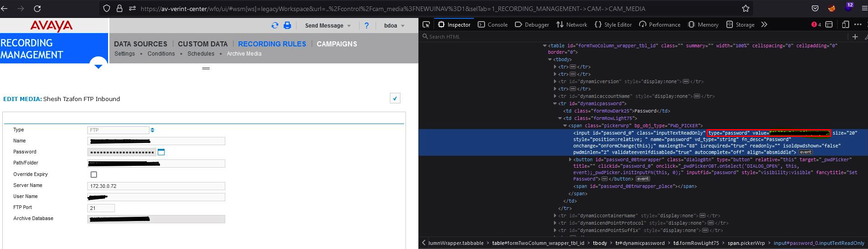Click the blue checkmark save icon in Edit Media
The width and height of the screenshot is (868, 249).
(395, 98)
